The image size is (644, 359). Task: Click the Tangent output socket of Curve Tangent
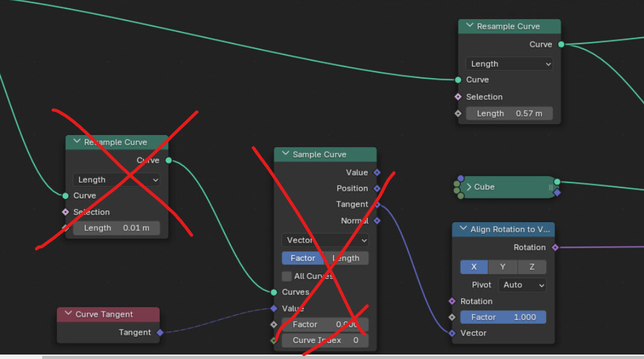click(160, 332)
